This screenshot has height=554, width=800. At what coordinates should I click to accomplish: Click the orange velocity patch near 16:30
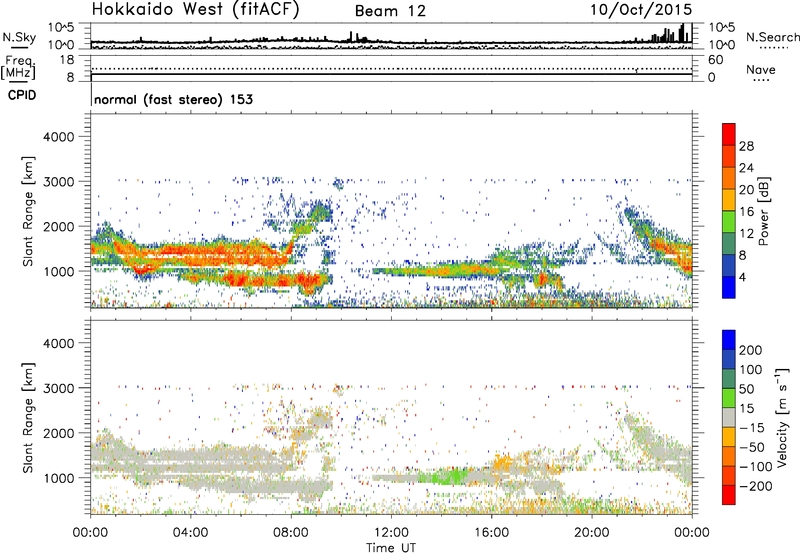503,464
